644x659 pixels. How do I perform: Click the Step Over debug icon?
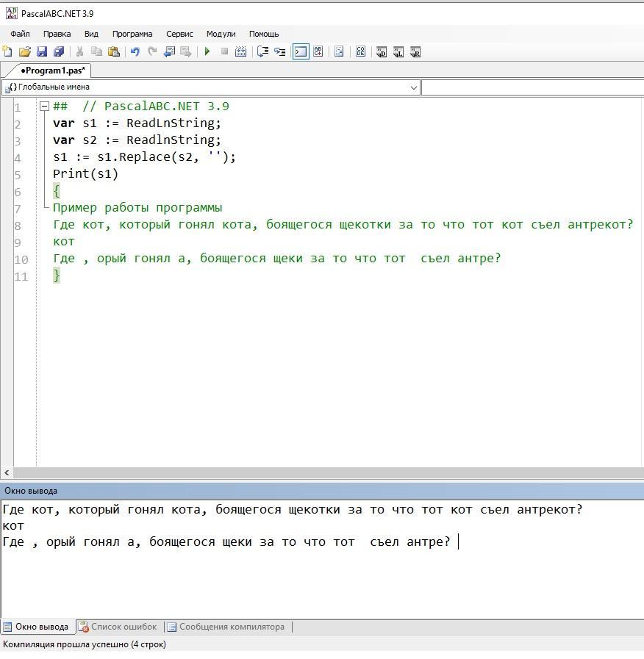(x=279, y=51)
